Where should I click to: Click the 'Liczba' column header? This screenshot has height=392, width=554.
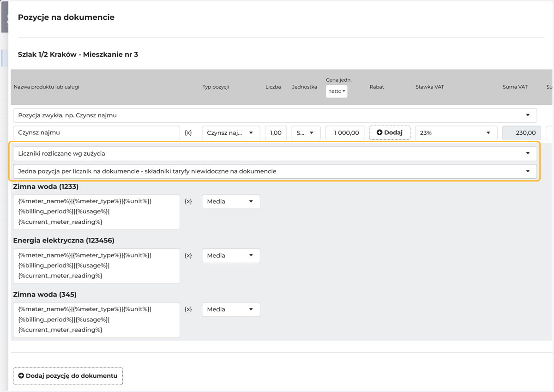273,87
